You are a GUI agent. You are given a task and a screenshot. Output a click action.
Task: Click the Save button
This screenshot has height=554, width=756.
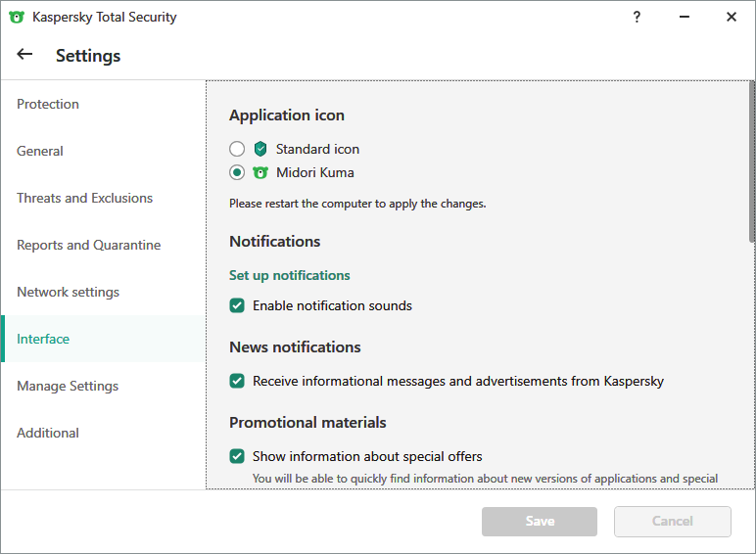540,522
